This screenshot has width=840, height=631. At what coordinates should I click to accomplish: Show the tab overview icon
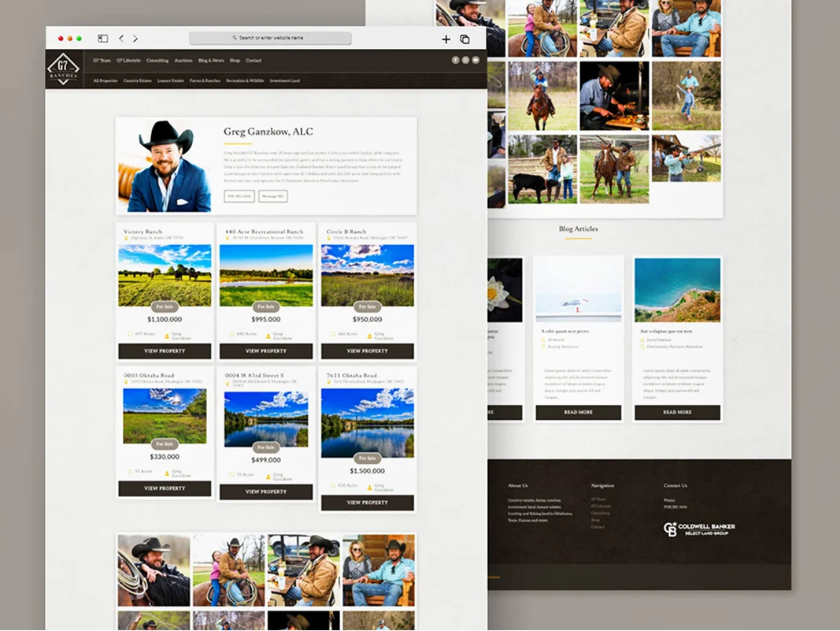click(465, 39)
